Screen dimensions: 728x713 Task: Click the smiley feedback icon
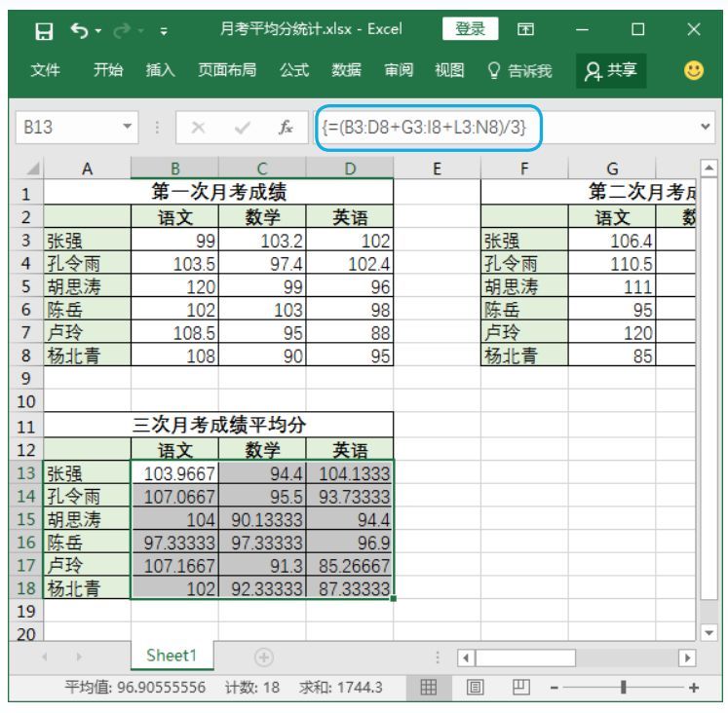(x=694, y=70)
